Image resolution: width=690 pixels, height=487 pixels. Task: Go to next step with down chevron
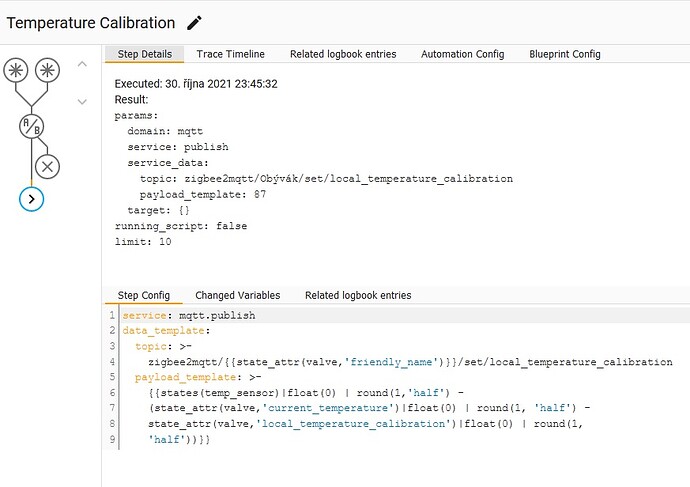83,101
